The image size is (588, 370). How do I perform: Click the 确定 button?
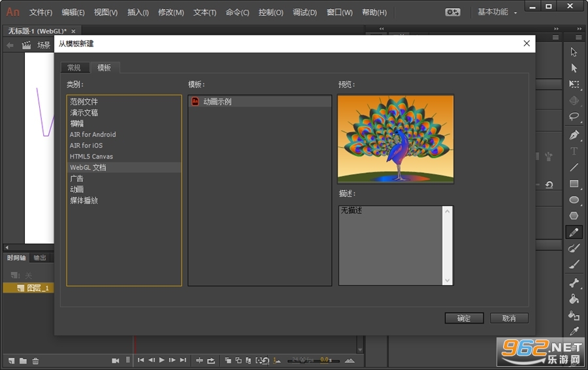click(465, 318)
